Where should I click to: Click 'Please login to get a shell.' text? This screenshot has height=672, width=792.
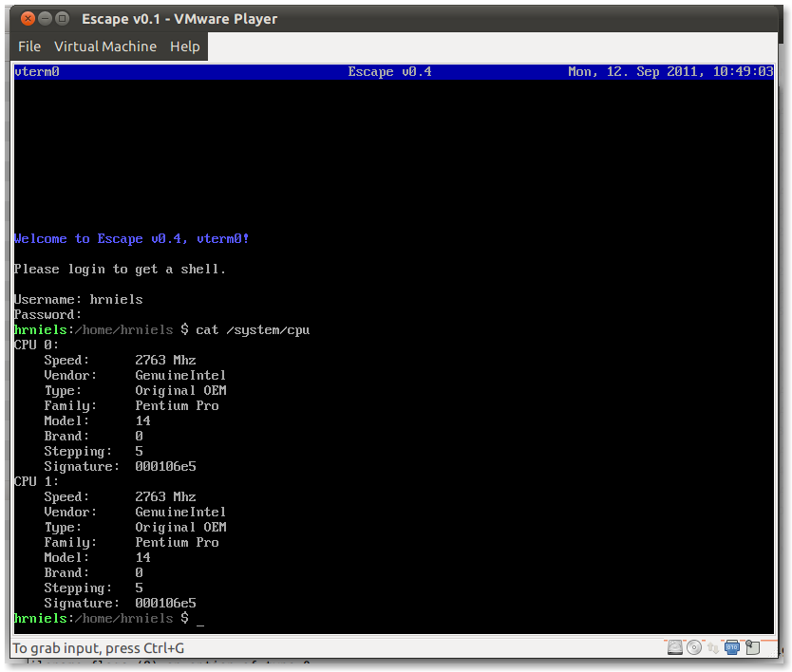(120, 270)
